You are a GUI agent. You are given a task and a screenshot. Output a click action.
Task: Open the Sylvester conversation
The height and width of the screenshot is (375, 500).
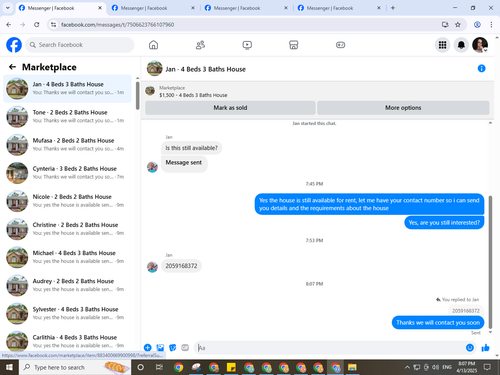click(x=68, y=313)
